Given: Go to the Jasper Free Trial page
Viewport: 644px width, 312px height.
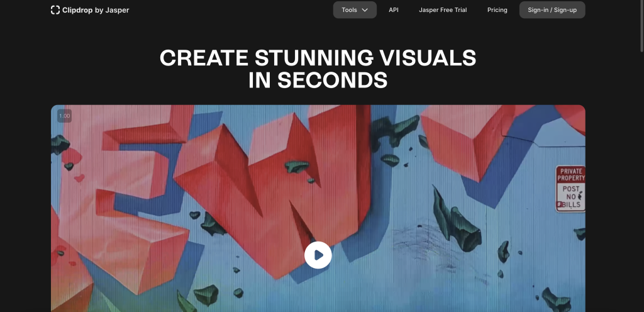Looking at the screenshot, I should click(x=443, y=10).
